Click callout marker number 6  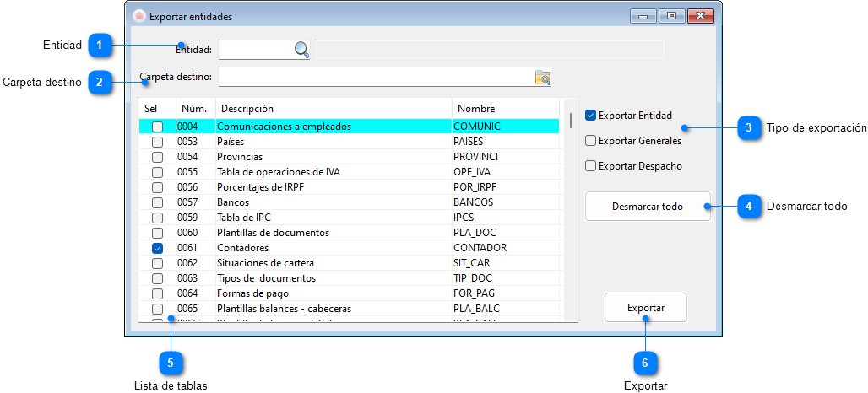tap(645, 363)
